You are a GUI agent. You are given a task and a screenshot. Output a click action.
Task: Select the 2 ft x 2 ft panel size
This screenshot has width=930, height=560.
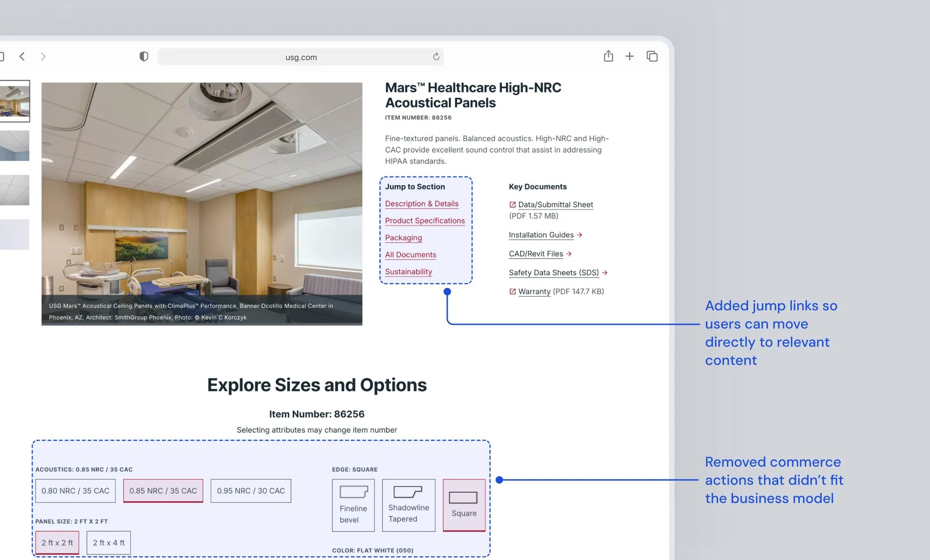[x=57, y=543]
